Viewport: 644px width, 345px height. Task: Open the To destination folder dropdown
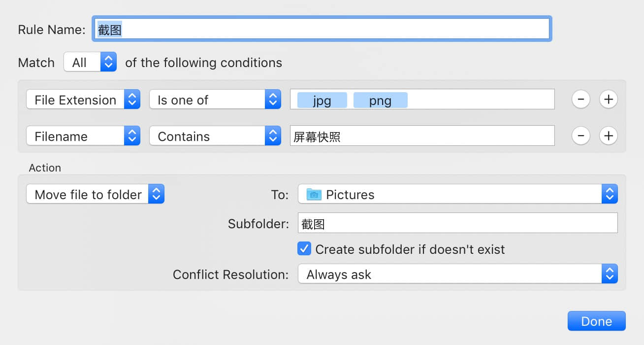pyautogui.click(x=458, y=194)
